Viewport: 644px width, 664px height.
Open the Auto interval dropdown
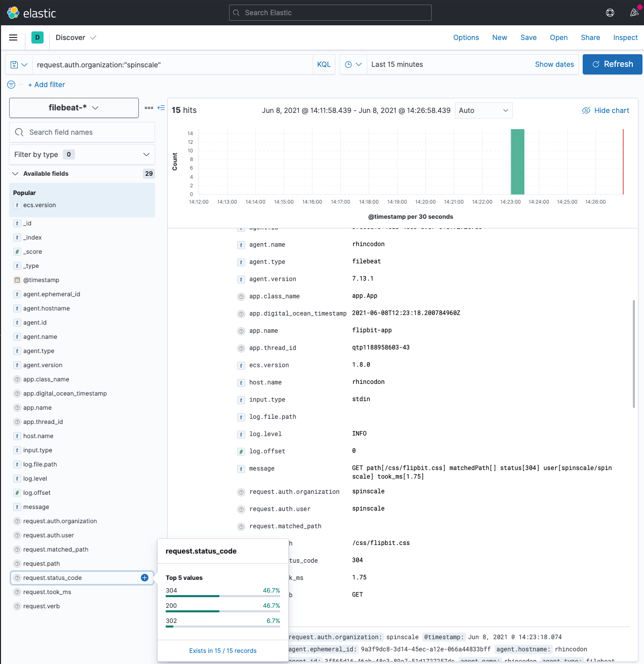[x=483, y=110]
